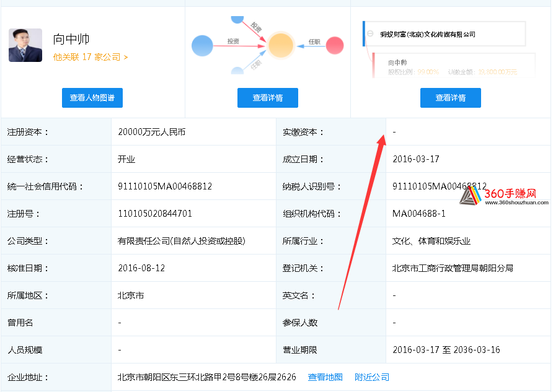Image resolution: width=553 pixels, height=392 pixels.
Task: Open link 他关联 17 家公司
Action: (x=91, y=57)
